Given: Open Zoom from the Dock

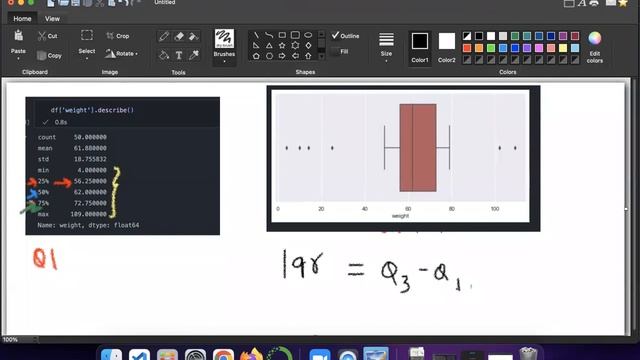Looking at the screenshot, I should pos(320,354).
